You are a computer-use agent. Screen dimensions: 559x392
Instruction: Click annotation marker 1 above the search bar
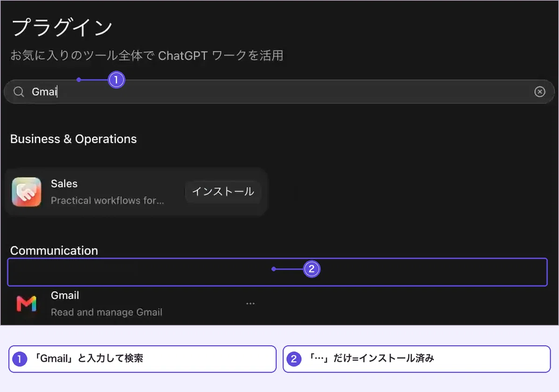click(x=116, y=80)
